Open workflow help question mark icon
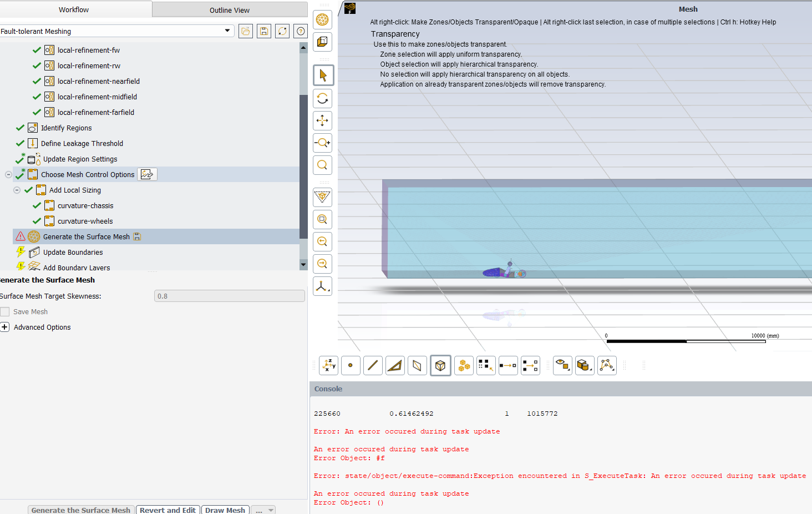This screenshot has height=514, width=812. [301, 32]
